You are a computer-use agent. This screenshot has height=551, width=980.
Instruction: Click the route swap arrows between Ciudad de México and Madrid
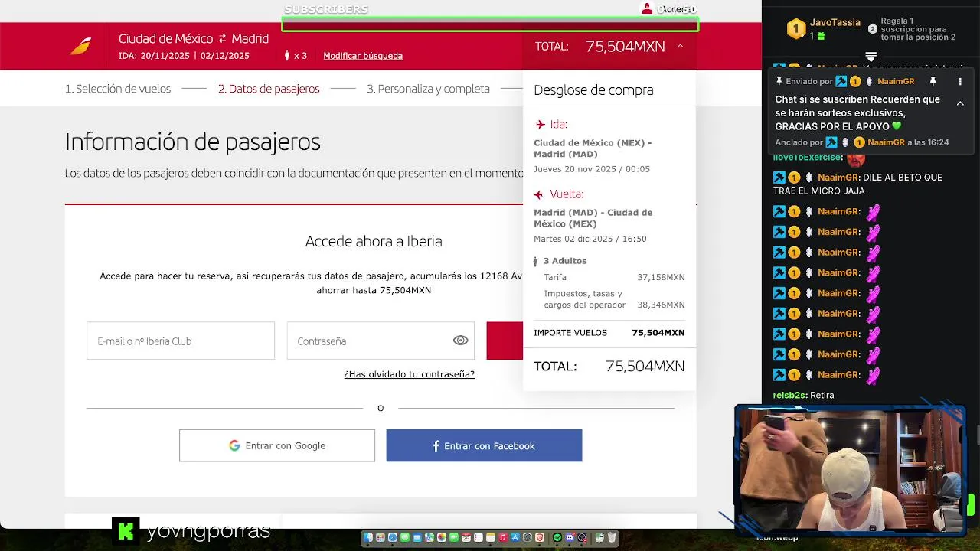[x=223, y=38]
